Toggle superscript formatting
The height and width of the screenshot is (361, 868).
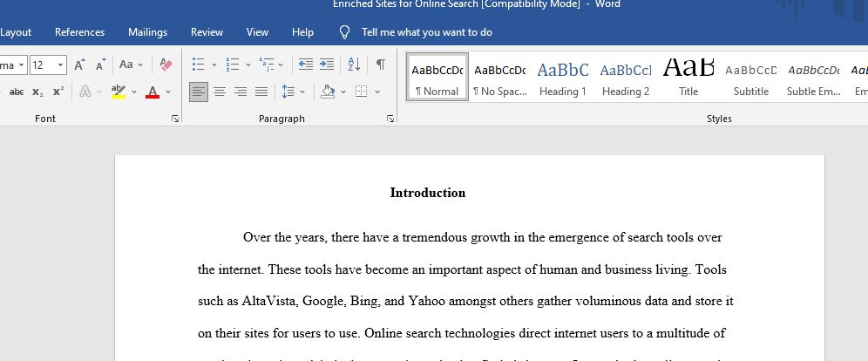pyautogui.click(x=58, y=92)
